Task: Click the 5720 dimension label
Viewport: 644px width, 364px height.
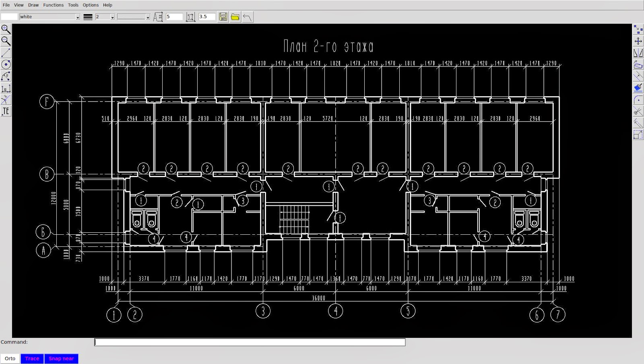Action: pos(328,118)
